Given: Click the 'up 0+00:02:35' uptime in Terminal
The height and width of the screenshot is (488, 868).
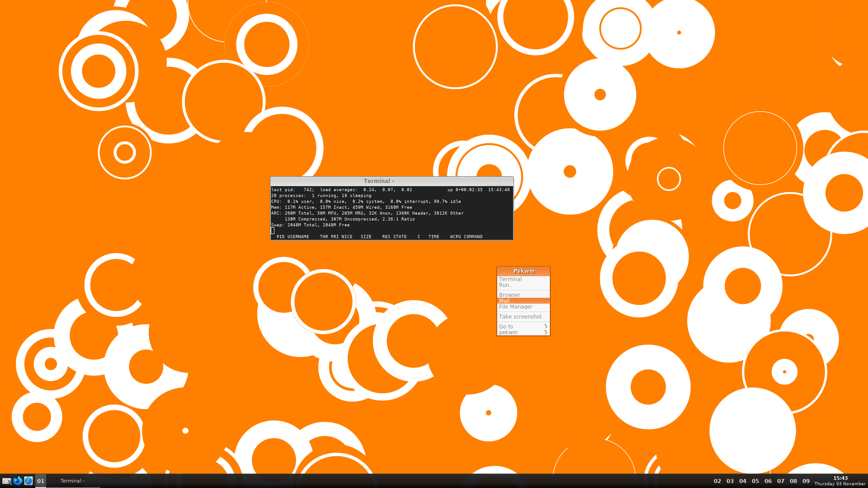Looking at the screenshot, I should 465,190.
